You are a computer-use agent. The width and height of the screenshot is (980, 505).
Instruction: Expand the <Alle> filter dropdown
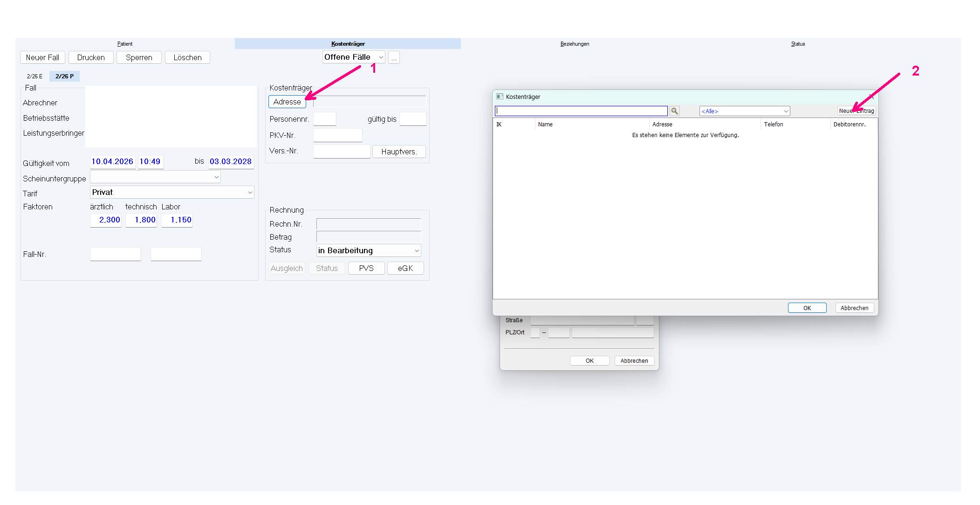tap(745, 111)
